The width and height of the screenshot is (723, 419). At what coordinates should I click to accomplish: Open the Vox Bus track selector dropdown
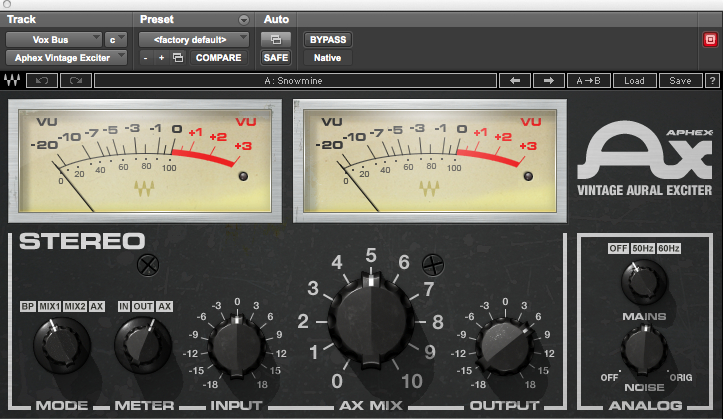(53, 40)
